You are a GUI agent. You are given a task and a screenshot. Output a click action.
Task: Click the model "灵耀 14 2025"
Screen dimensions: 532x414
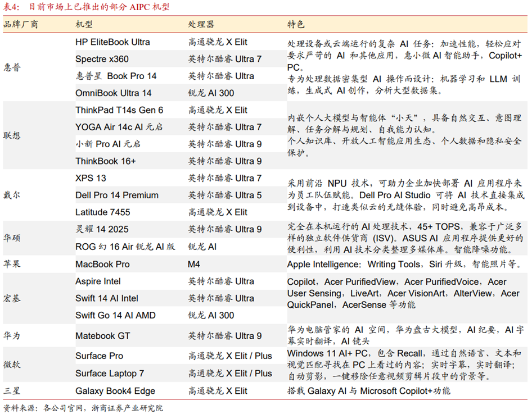[x=102, y=229]
